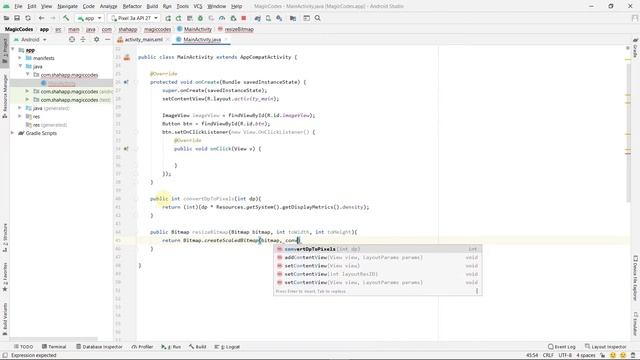
Task: Click the Collapse All icon in Project panel
Action: tap(83, 40)
